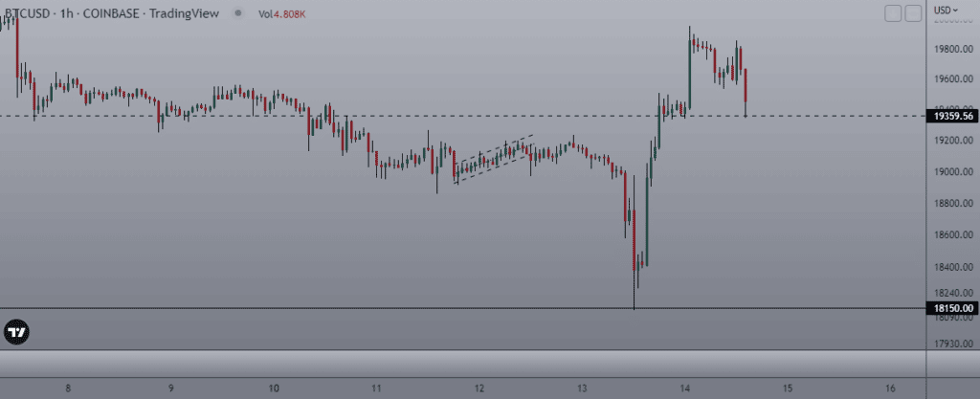Click the 18400.00 price axis label
Viewport: 980px width, 399px height.
click(954, 268)
